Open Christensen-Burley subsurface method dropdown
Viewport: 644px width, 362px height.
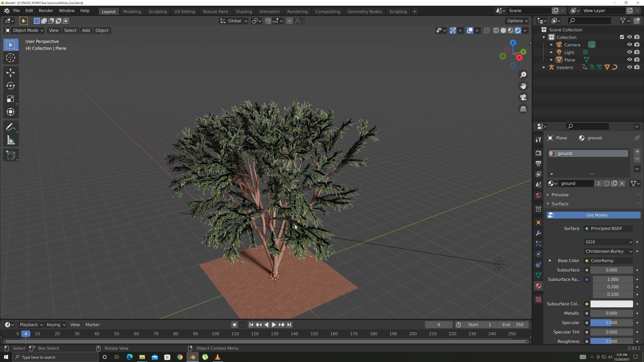click(608, 251)
